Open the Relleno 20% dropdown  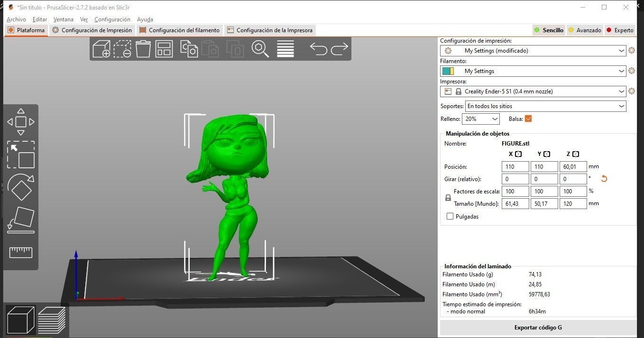coord(481,119)
